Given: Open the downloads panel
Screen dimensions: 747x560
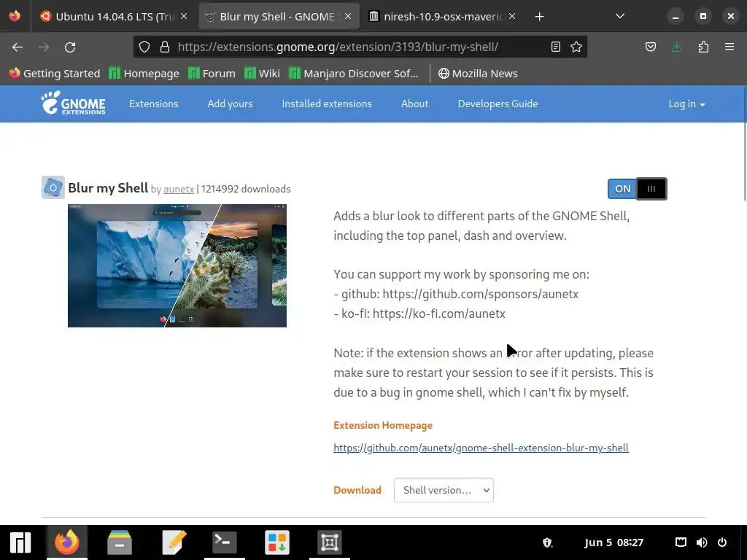Looking at the screenshot, I should tap(676, 47).
